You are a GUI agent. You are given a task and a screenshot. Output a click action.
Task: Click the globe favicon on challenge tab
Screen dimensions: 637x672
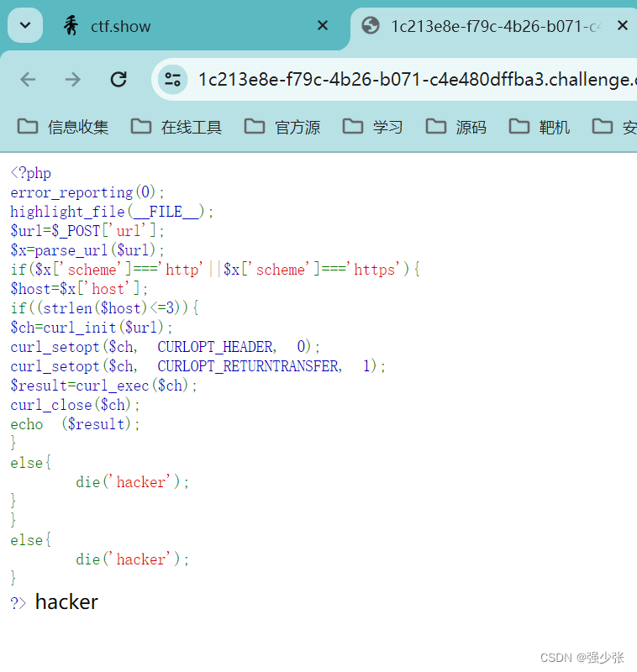[x=371, y=26]
